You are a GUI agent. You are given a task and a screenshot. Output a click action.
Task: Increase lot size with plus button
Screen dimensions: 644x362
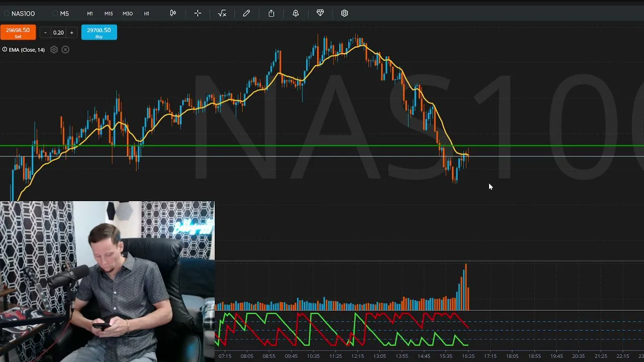click(x=71, y=33)
